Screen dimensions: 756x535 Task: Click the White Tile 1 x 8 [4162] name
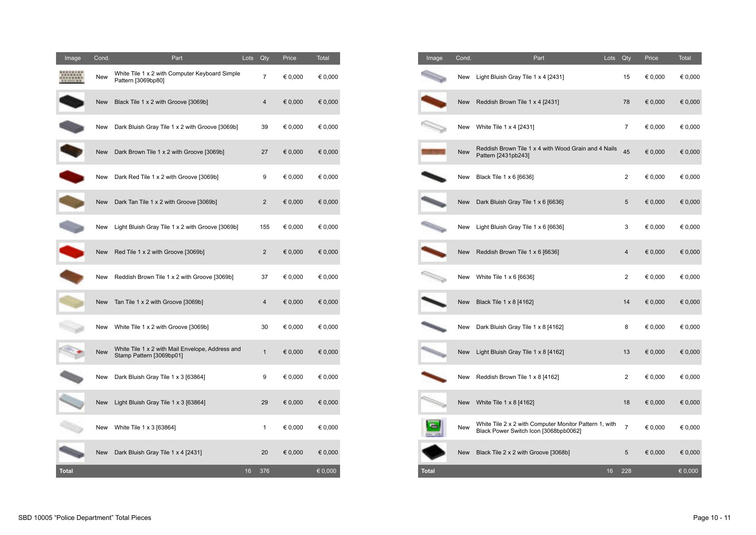tap(505, 402)
